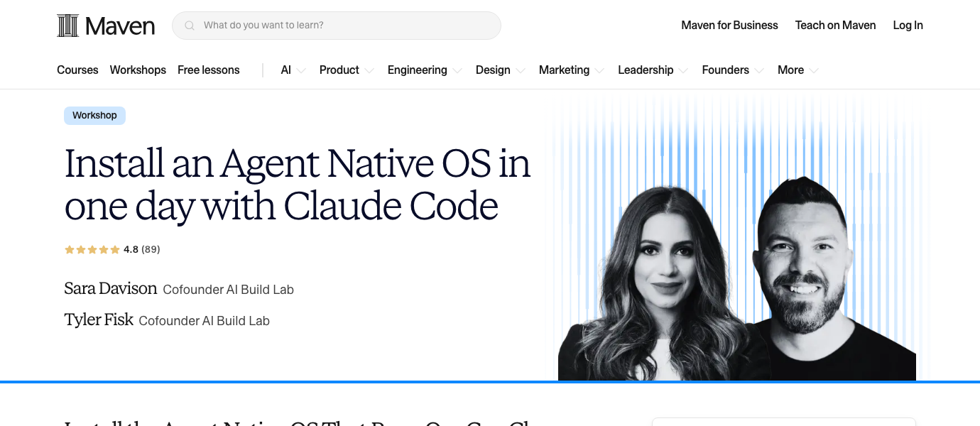Viewport: 980px width, 426px height.
Task: Expand the More chevron
Action: [814, 70]
